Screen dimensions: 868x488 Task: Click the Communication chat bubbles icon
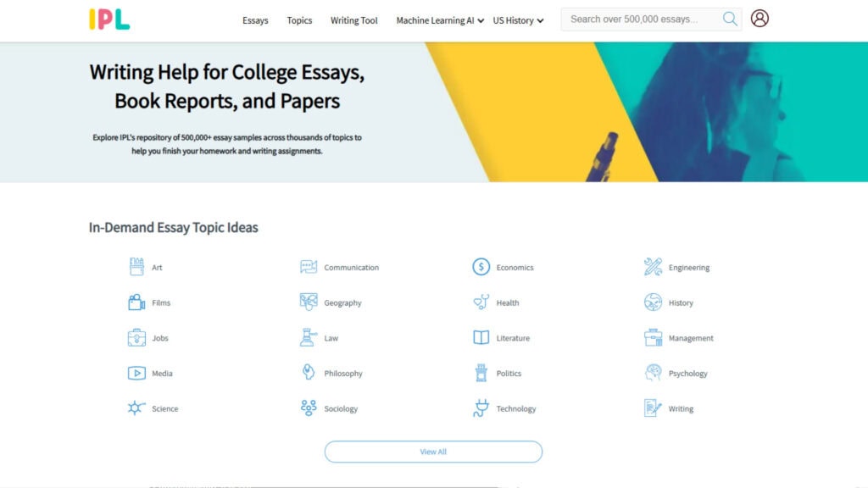point(309,267)
